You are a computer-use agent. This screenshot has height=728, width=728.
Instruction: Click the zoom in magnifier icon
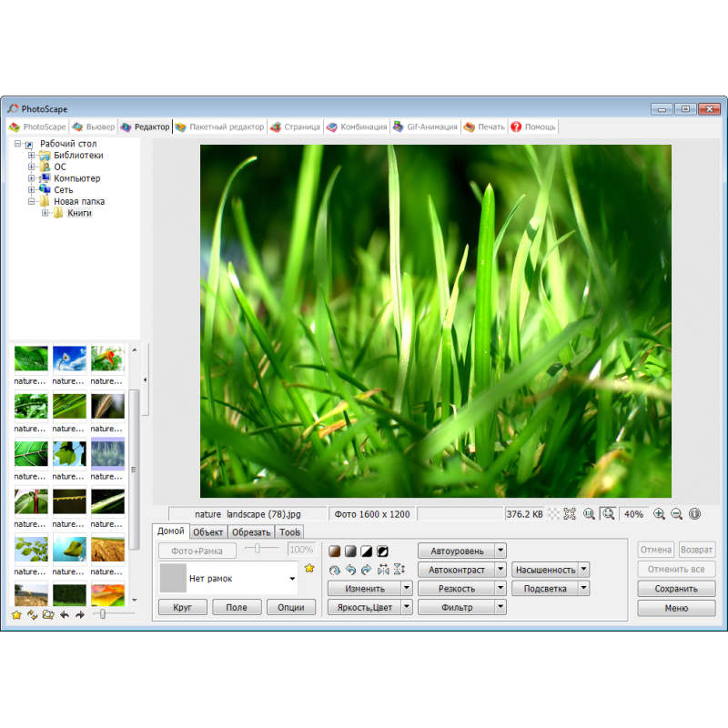659,514
